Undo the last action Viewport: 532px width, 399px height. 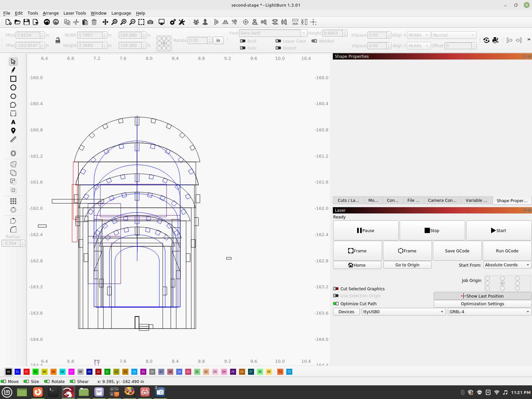(47, 22)
